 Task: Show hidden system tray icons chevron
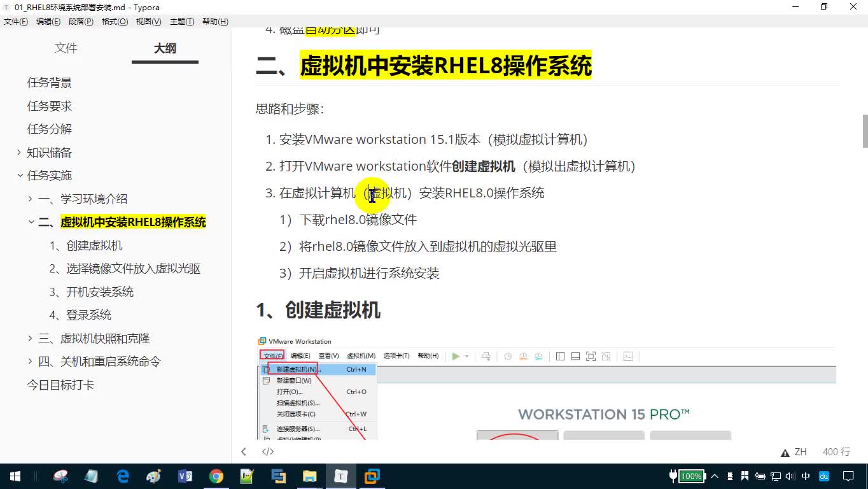click(714, 476)
